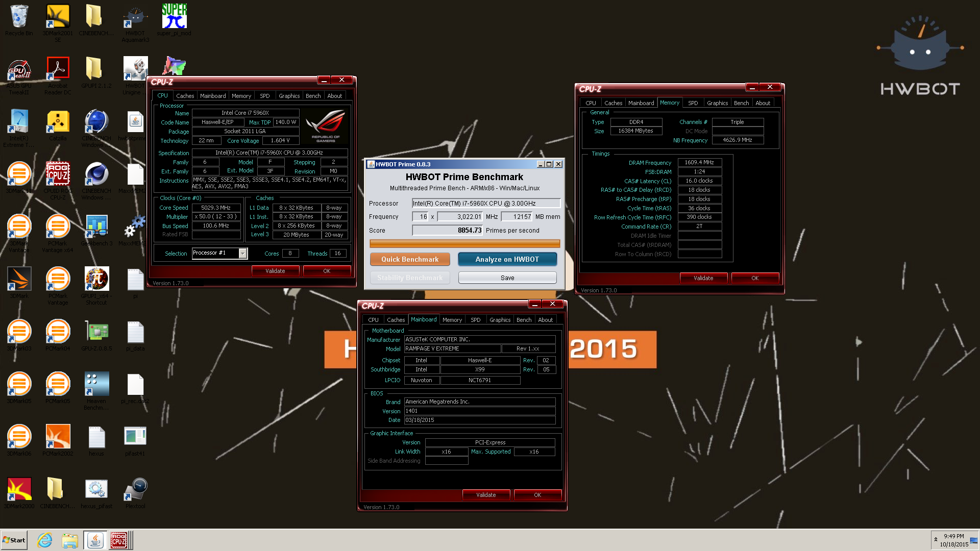Click Validate in left CPU-Z CPU window

pyautogui.click(x=275, y=271)
